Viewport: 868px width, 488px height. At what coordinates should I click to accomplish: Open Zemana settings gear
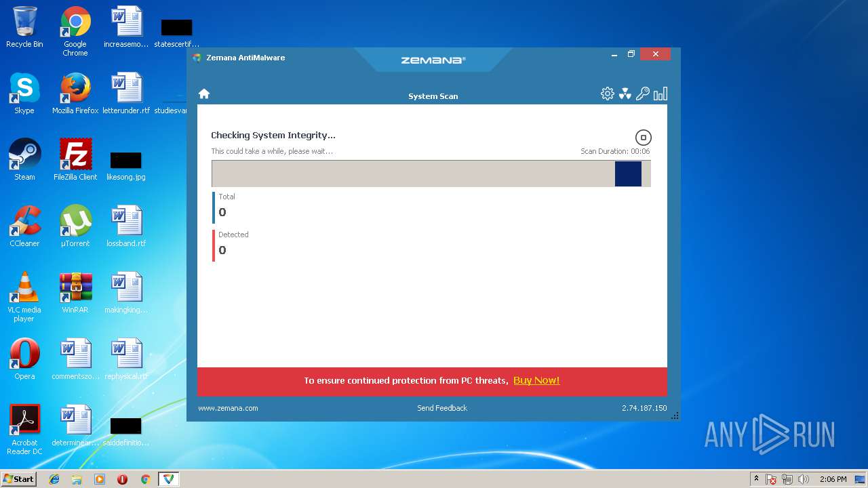coord(608,94)
